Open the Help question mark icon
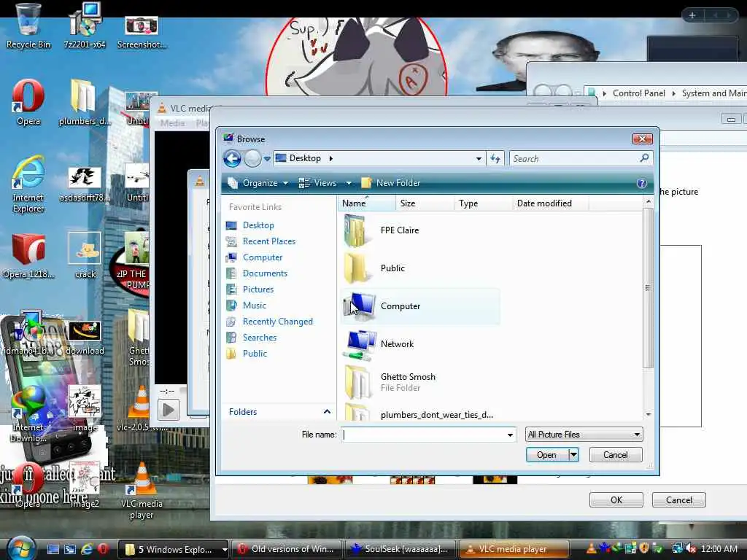Viewport: 747px width, 560px height. point(642,183)
